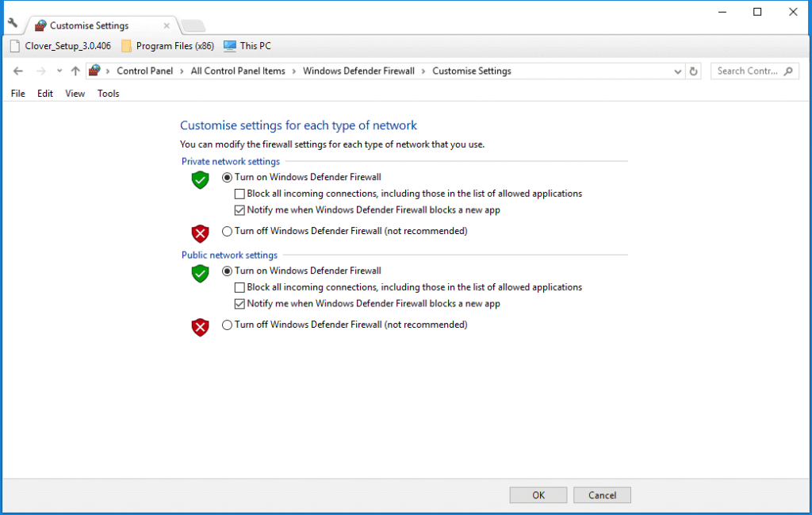The image size is (812, 515).
Task: Open recent locations dropdown arrow
Action: (x=59, y=71)
